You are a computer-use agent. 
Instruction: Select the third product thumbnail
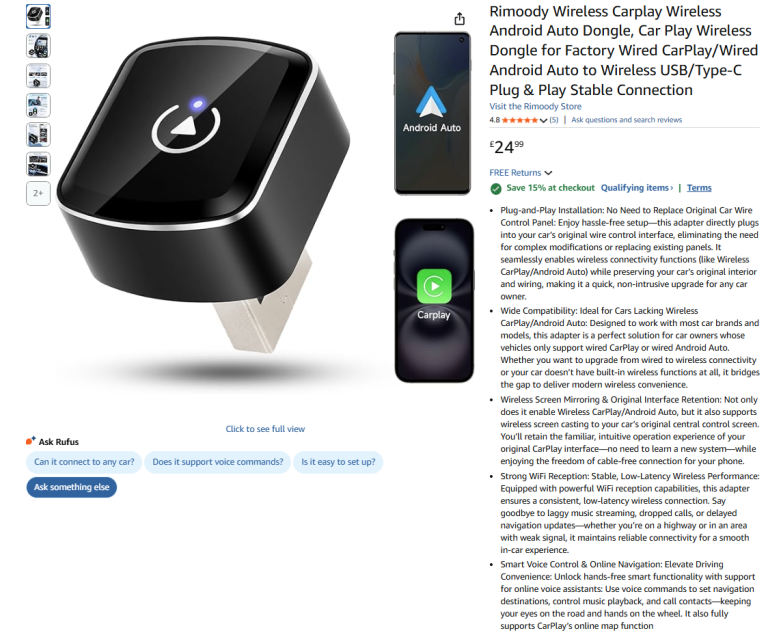[x=38, y=76]
